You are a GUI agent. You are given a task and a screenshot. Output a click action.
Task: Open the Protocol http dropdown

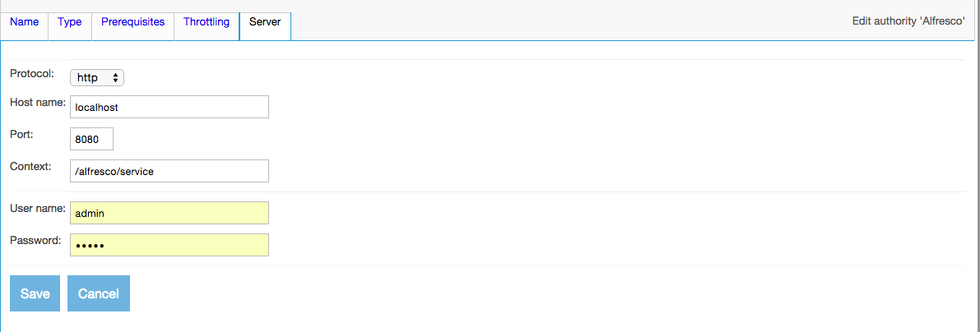pos(97,78)
